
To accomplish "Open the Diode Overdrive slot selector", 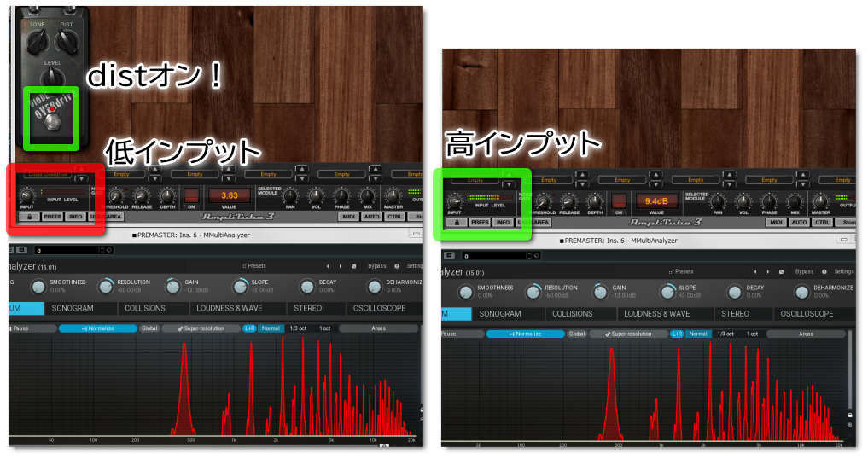I will [48, 174].
